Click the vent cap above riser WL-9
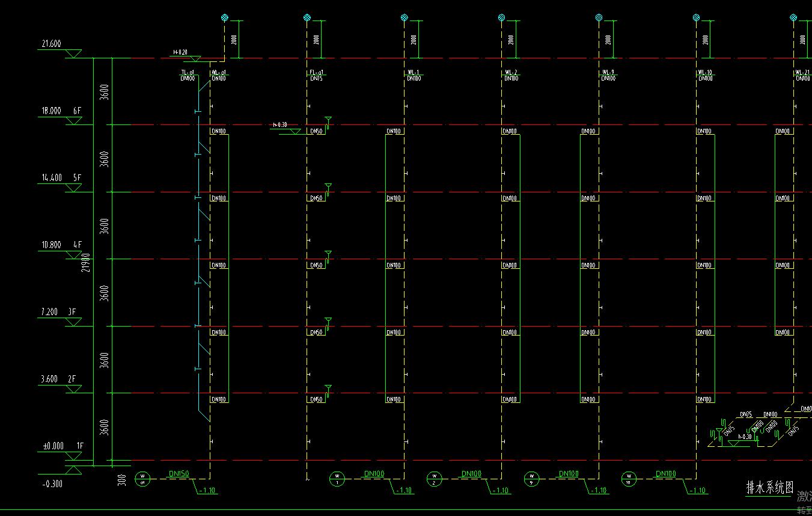This screenshot has width=812, height=516. (x=599, y=17)
